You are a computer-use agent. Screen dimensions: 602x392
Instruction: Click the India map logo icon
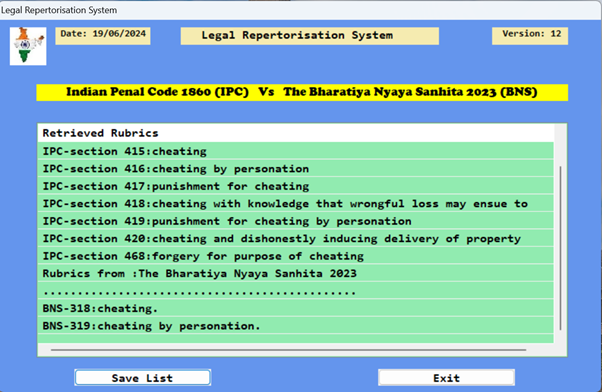coord(28,46)
